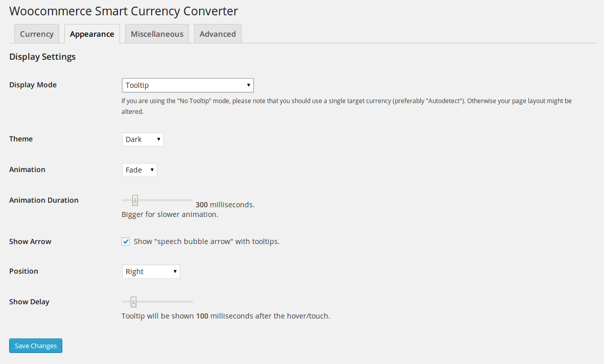Viewport: 604px width, 364px height.
Task: Click the Show Delay label
Action: coord(29,302)
